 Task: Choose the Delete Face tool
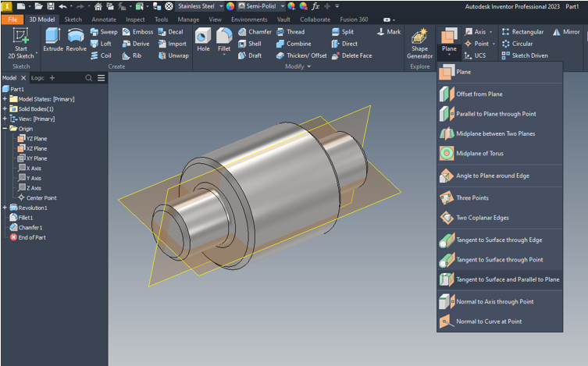[x=351, y=55]
